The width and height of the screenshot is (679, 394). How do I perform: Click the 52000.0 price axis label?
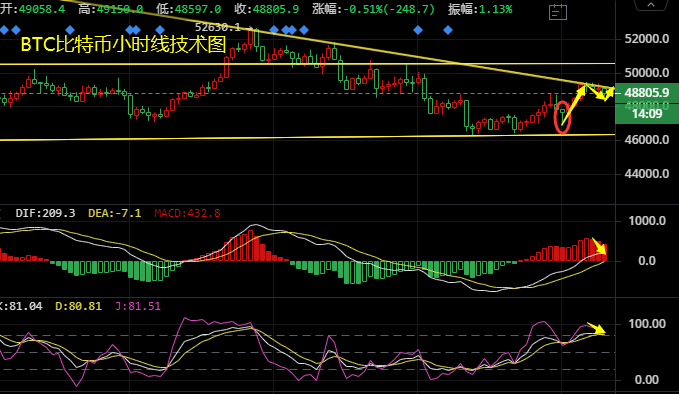(647, 39)
